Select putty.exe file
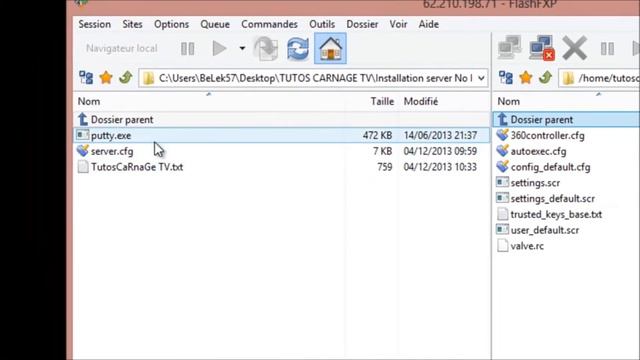This screenshot has height=360, width=640. [x=282, y=136]
